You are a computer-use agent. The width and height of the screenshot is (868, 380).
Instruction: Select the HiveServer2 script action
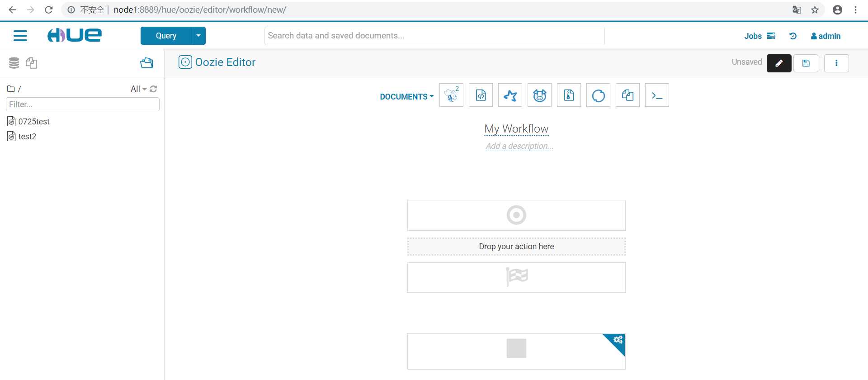click(451, 95)
